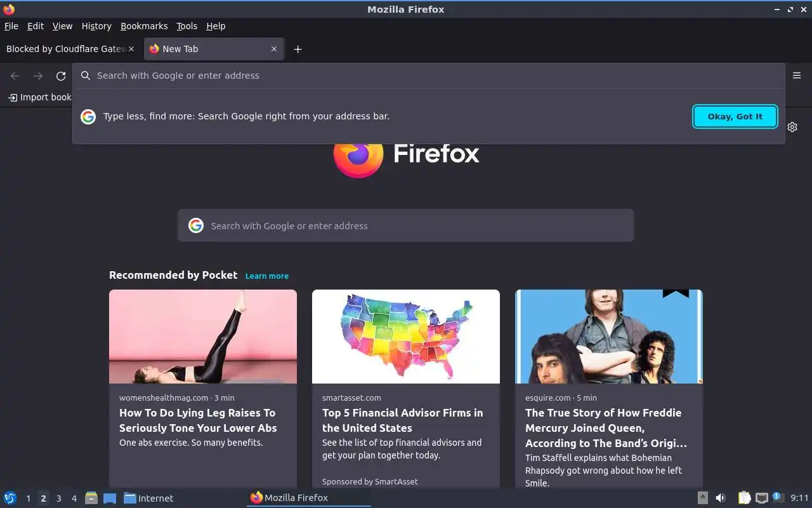This screenshot has height=508, width=812.
Task: Click Sponsored by SmartAsset label
Action: 370,481
